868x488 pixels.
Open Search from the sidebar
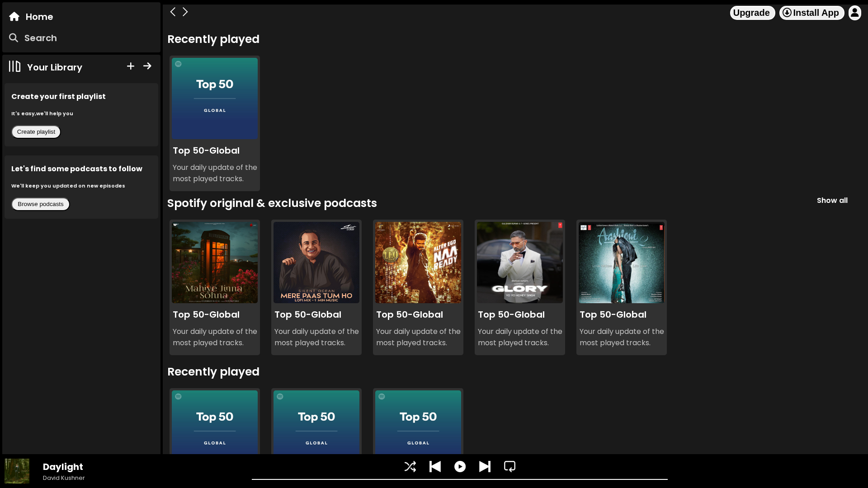(x=33, y=38)
